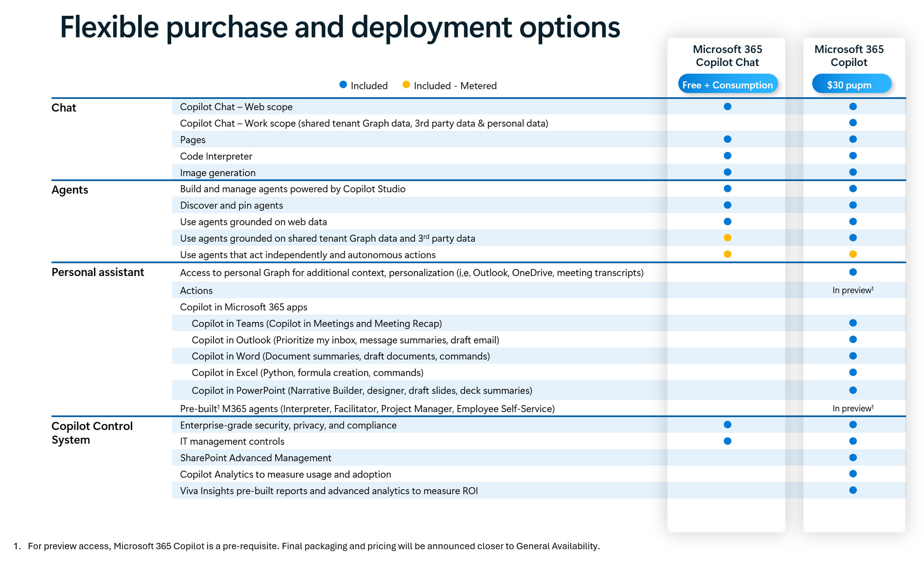
Task: Click the Personal assistant section heading
Action: (x=97, y=272)
